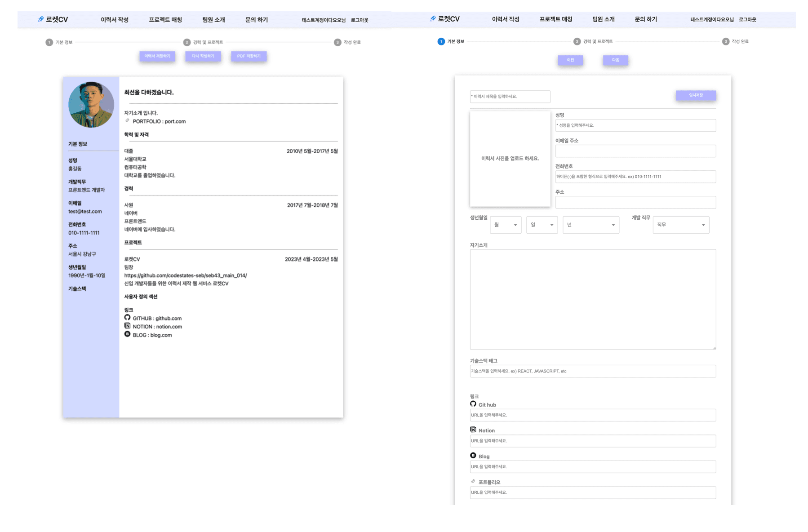The height and width of the screenshot is (532, 808).
Task: Click the resume photo upload box
Action: coord(510,159)
